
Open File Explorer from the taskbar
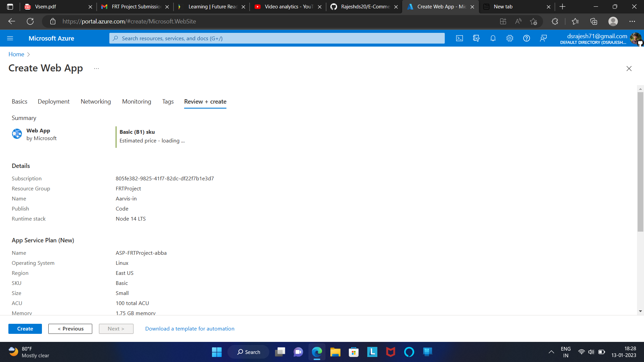[335, 352]
